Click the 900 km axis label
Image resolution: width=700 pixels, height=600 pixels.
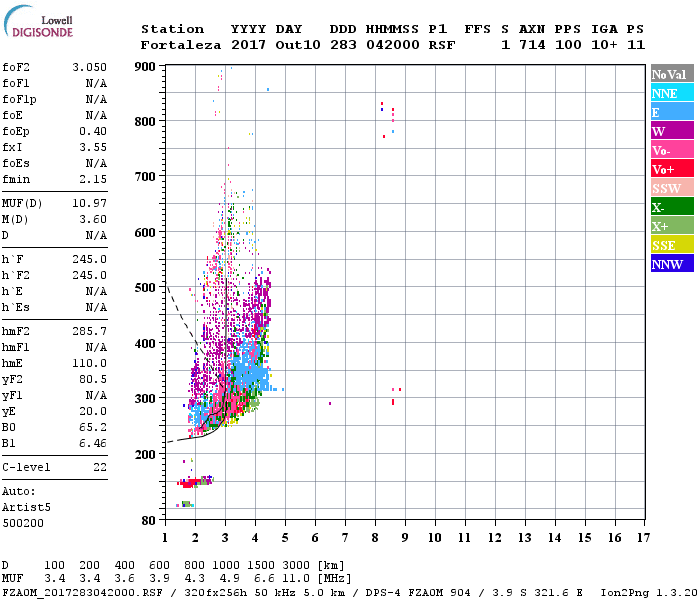click(145, 67)
